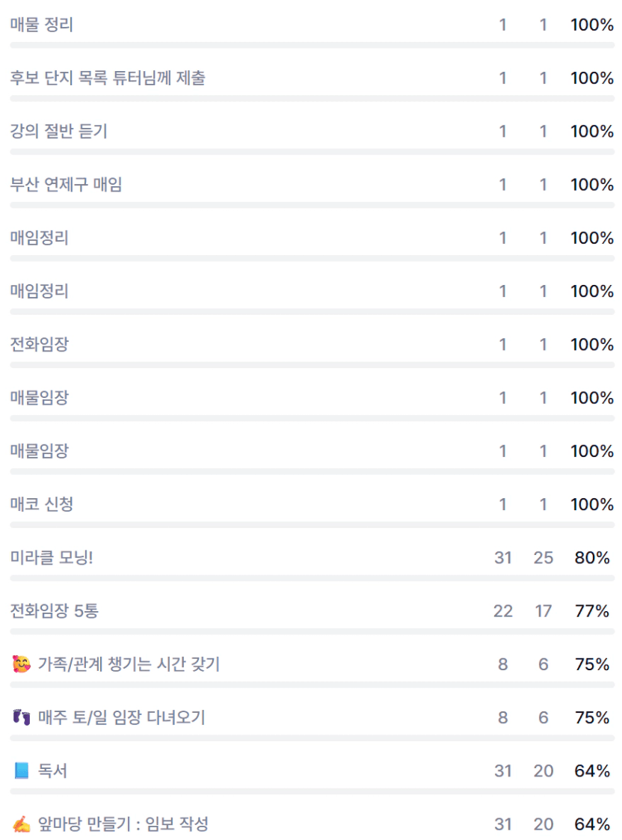Click the hugging face emoji beside 가족/관계

point(22,664)
